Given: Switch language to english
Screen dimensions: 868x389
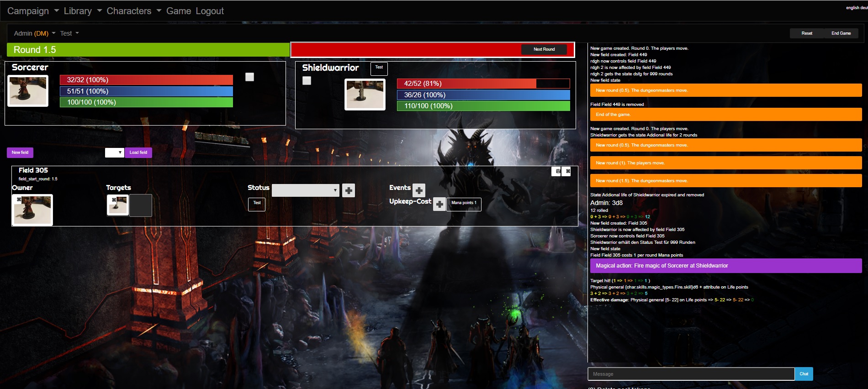Looking at the screenshot, I should pos(852,8).
